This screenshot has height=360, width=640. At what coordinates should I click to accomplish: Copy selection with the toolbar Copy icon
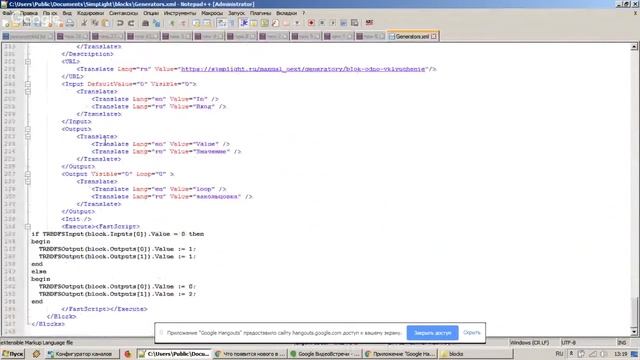click(95, 23)
